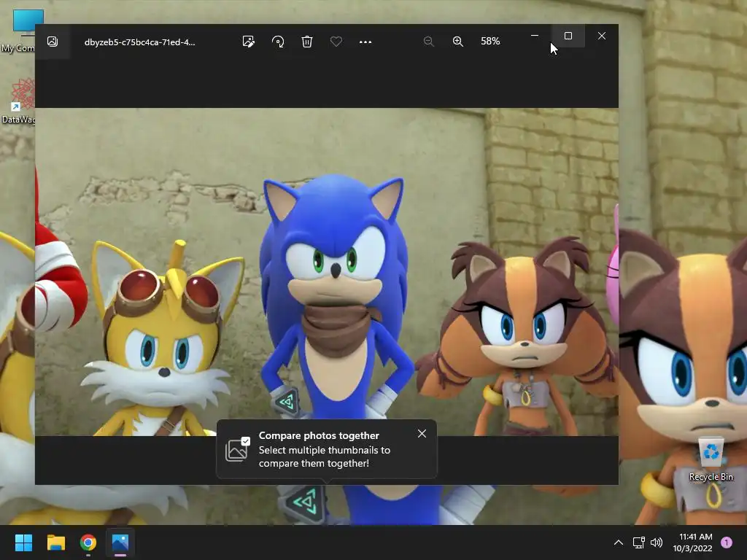Open the notification badge in taskbar
This screenshot has width=747, height=560.
pos(727,542)
